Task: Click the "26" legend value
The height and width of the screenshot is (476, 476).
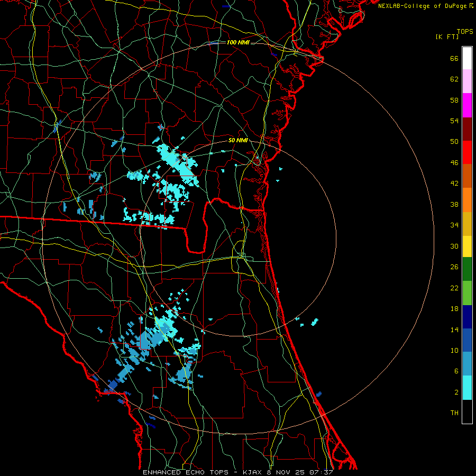Action: (454, 267)
